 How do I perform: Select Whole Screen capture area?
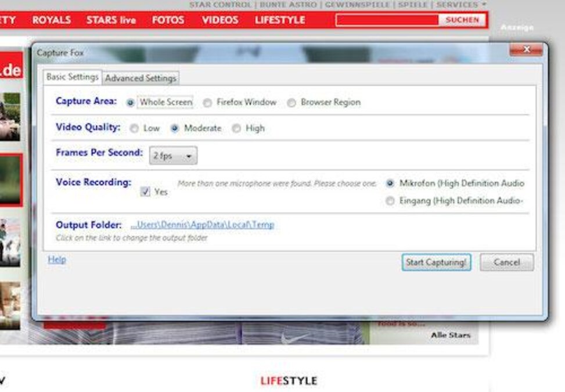click(x=131, y=103)
